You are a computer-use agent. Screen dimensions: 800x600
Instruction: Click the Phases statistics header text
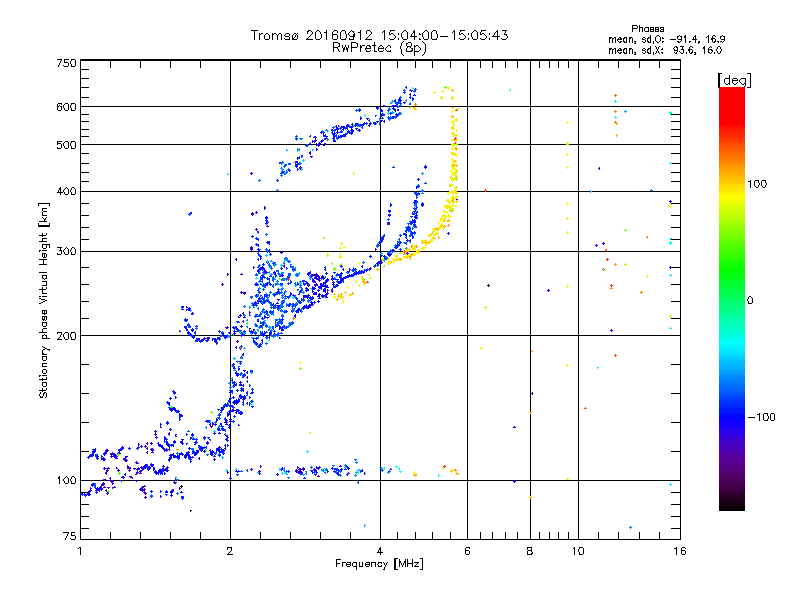click(647, 29)
